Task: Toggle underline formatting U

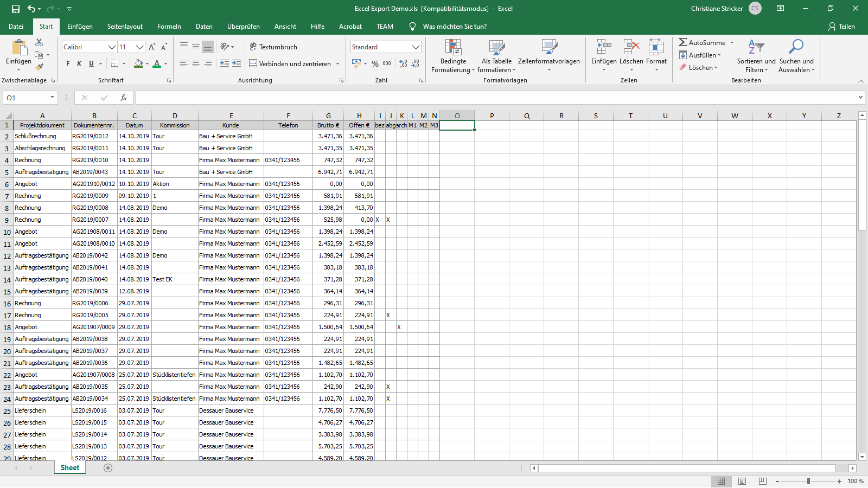Action: (91, 63)
